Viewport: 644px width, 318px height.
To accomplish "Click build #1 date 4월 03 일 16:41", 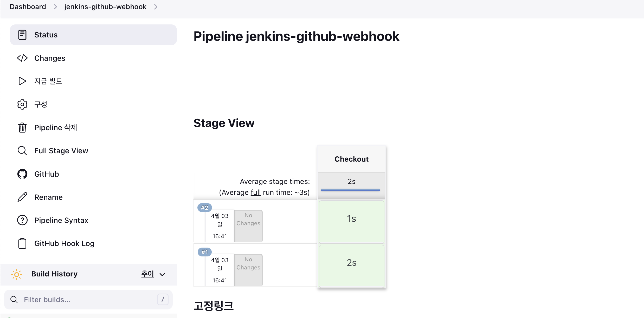I will pos(220,270).
